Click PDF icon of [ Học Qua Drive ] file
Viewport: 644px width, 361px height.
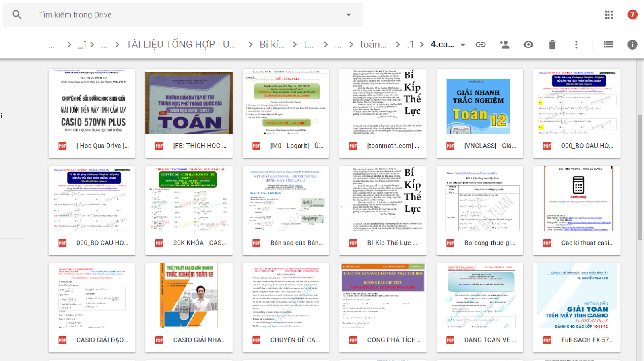point(62,146)
